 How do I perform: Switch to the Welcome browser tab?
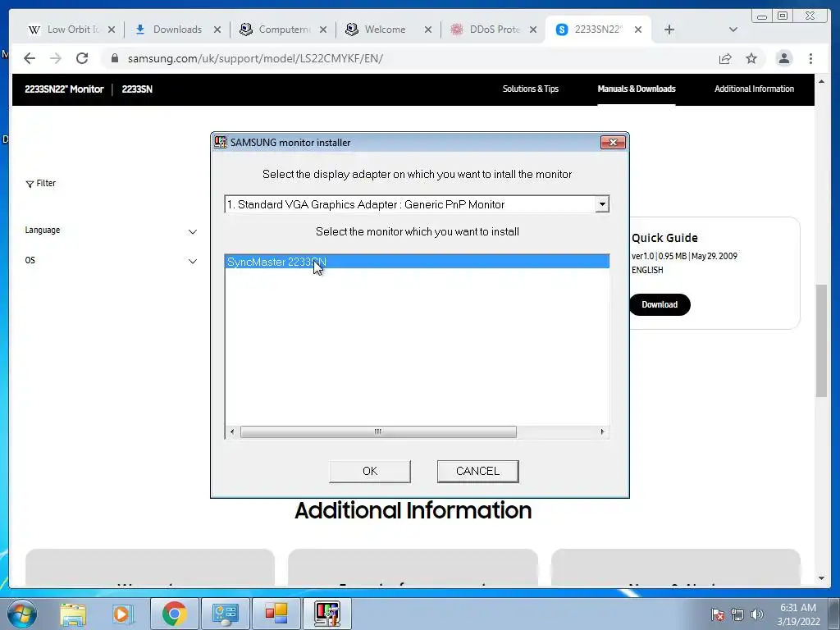[386, 30]
